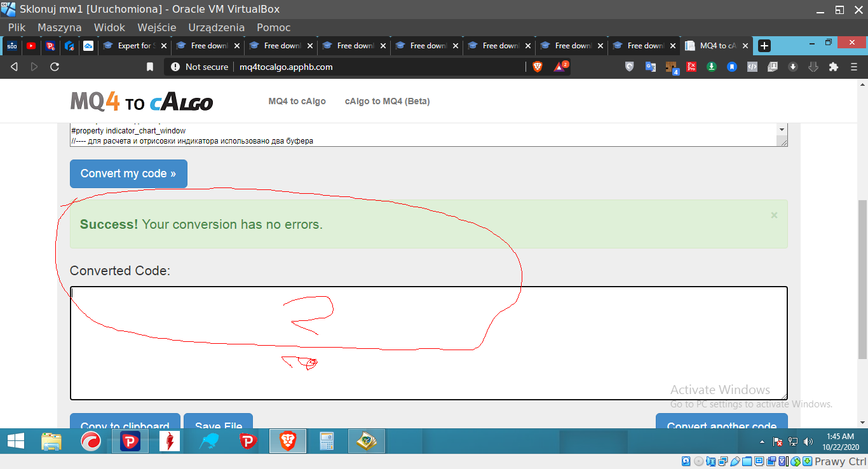Click the browser Back arrow
The width and height of the screenshot is (868, 469).
click(x=14, y=67)
